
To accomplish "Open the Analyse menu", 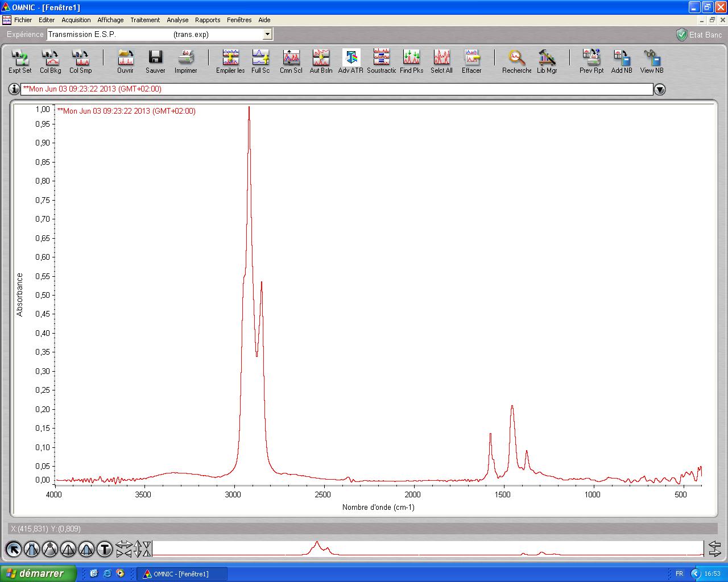I will pyautogui.click(x=177, y=20).
